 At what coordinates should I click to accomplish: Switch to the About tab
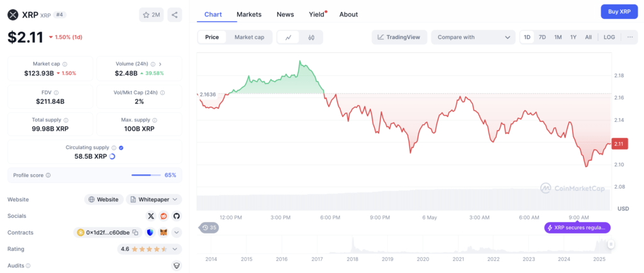pyautogui.click(x=348, y=14)
